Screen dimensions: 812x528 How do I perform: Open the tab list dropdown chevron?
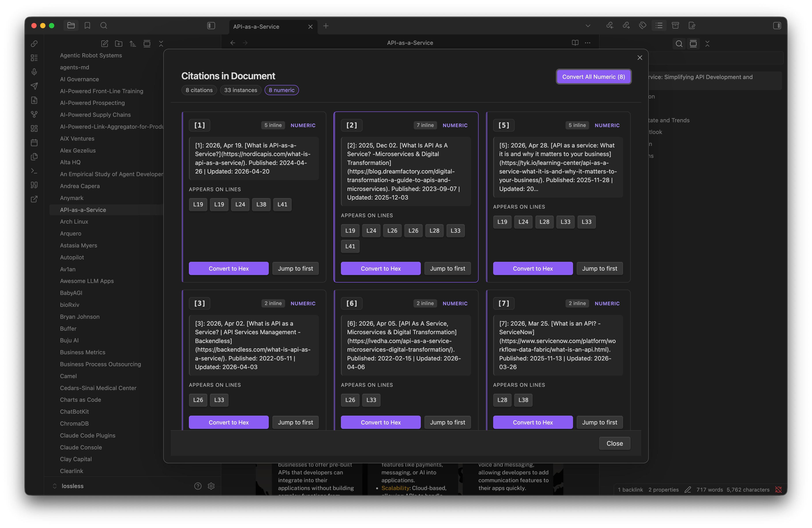pyautogui.click(x=588, y=26)
